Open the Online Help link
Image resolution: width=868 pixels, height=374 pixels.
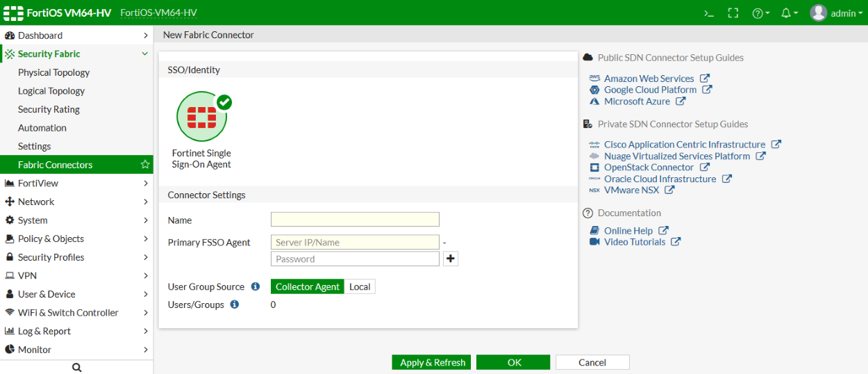pyautogui.click(x=628, y=231)
